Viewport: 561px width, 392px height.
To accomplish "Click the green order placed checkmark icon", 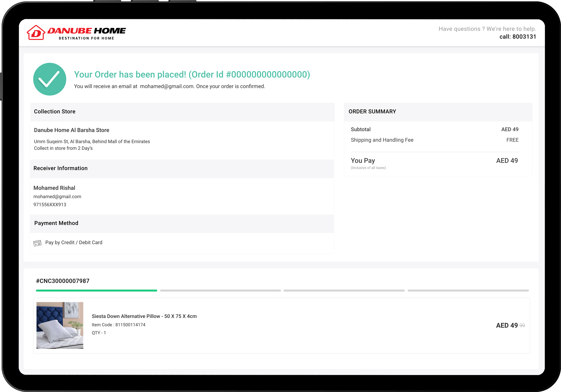I will tap(50, 79).
